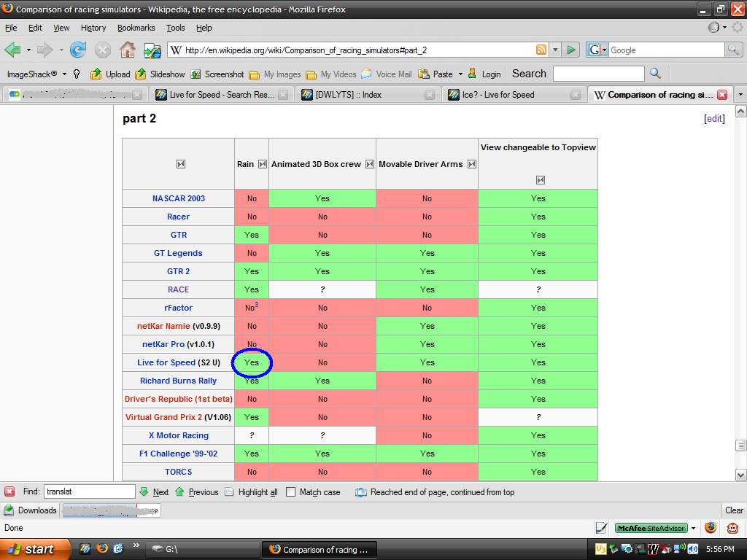Click the ImageShack toolbar search magnifier

[656, 74]
